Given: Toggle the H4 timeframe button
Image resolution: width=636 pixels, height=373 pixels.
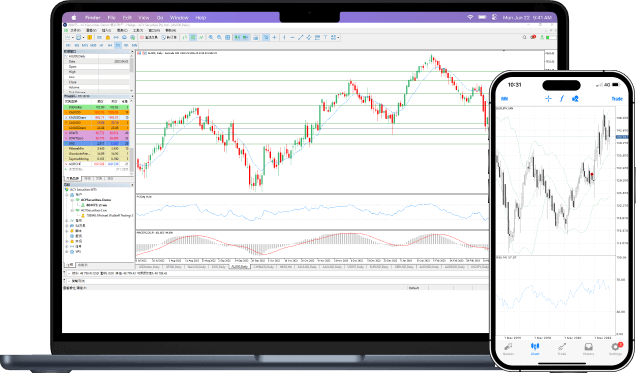Looking at the screenshot, I should [110, 45].
